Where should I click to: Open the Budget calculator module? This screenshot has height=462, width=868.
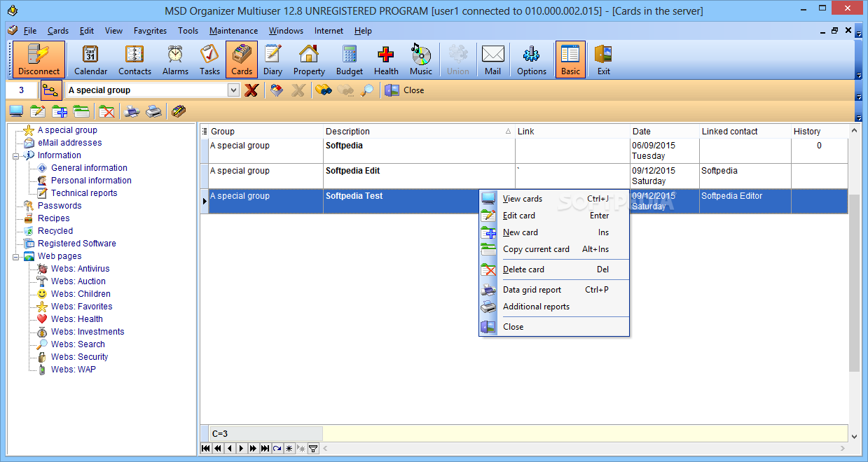(350, 59)
